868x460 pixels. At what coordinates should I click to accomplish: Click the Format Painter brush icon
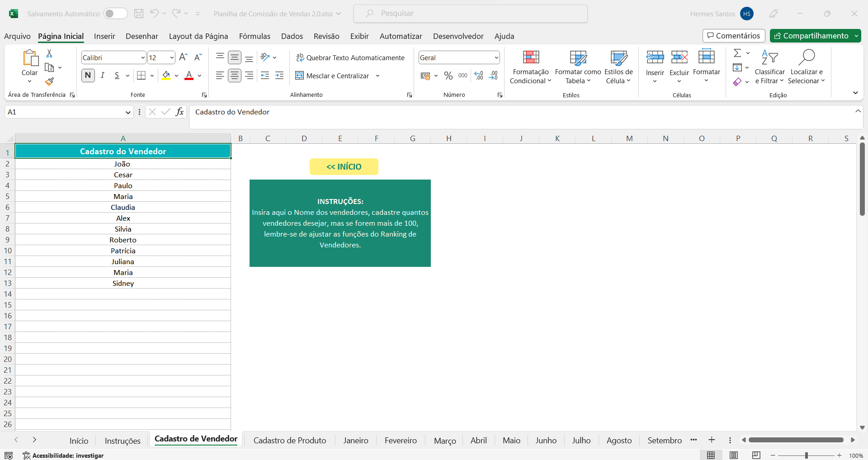click(49, 81)
